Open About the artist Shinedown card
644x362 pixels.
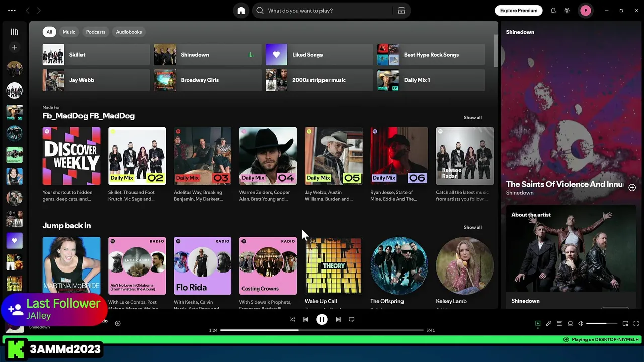point(571,257)
